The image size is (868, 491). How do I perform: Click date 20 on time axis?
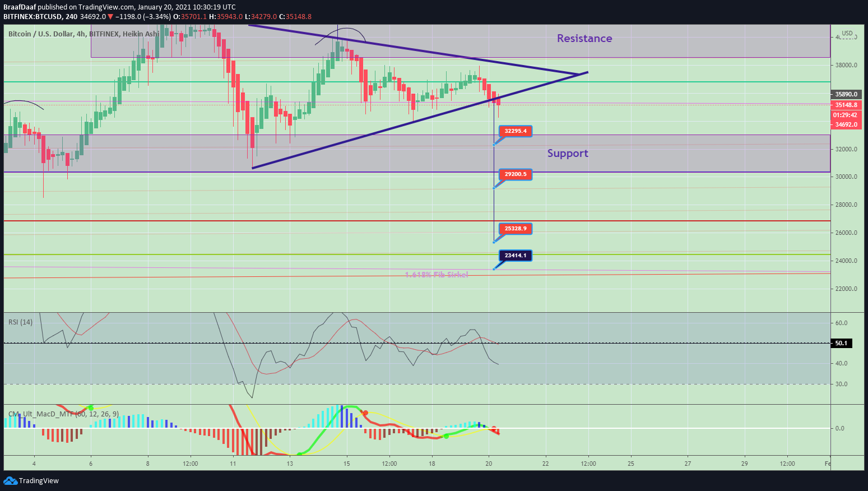pyautogui.click(x=489, y=464)
